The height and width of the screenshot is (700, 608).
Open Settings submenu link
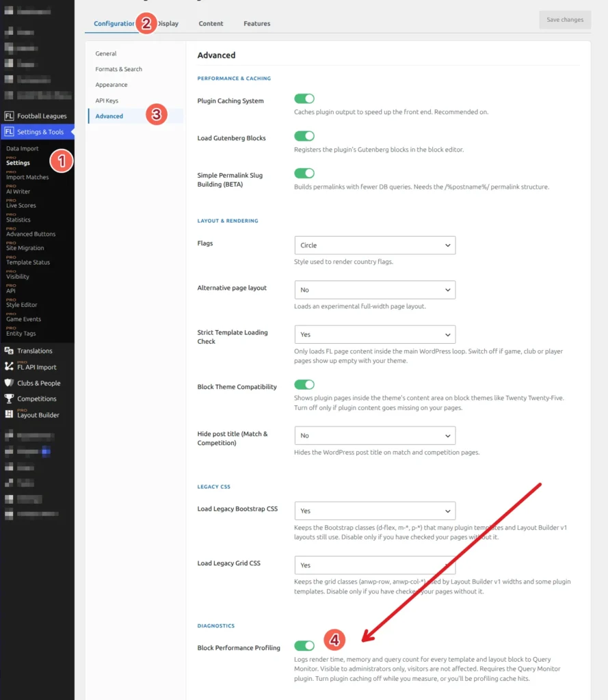click(18, 163)
